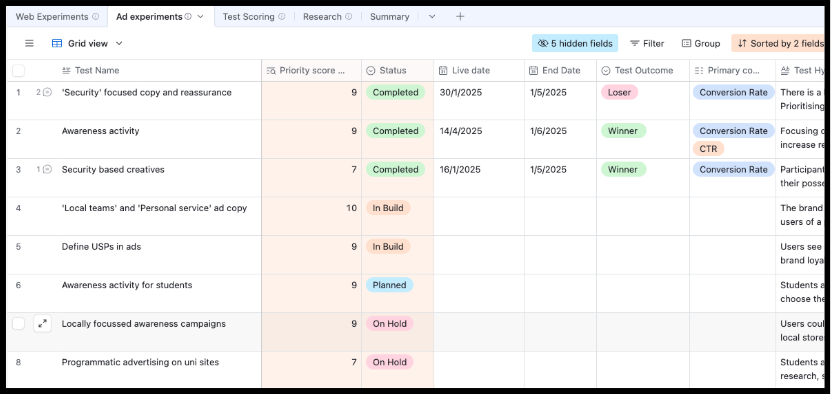Click the Priority score column header

312,70
